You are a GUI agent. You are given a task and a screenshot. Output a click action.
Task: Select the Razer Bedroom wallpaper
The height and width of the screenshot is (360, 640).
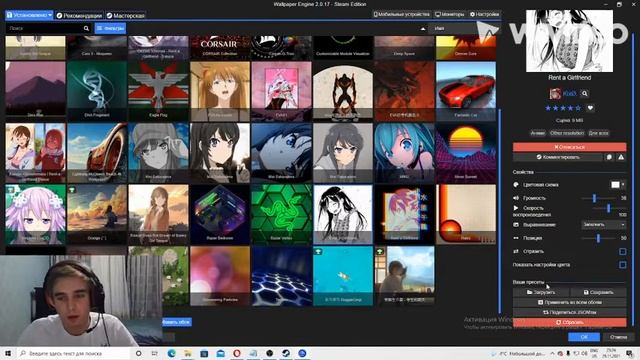click(220, 214)
